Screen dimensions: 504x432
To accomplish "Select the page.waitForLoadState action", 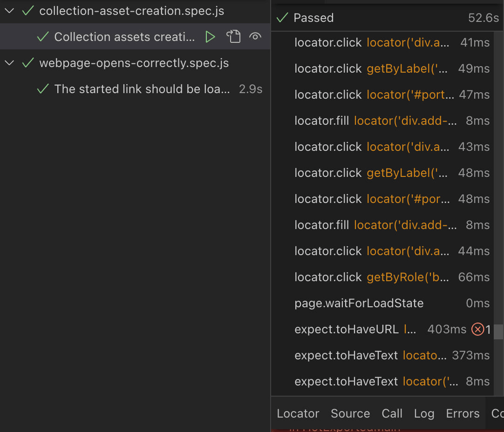I will [359, 304].
